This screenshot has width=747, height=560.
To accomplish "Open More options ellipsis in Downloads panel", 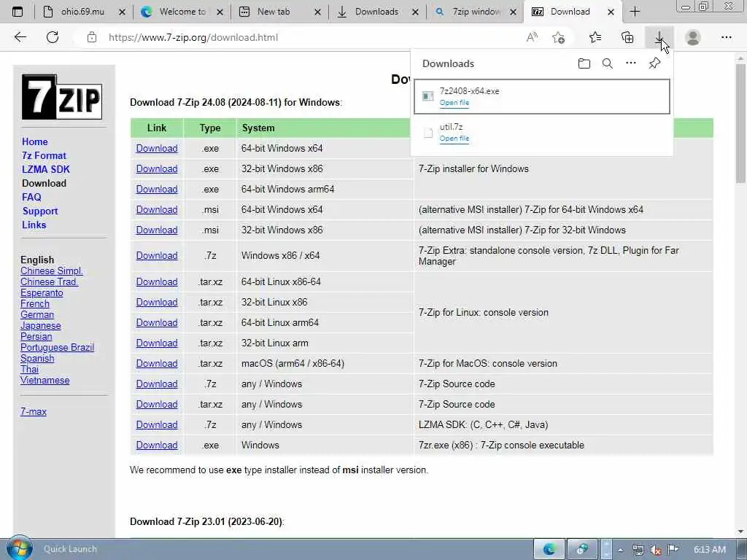I will point(631,63).
